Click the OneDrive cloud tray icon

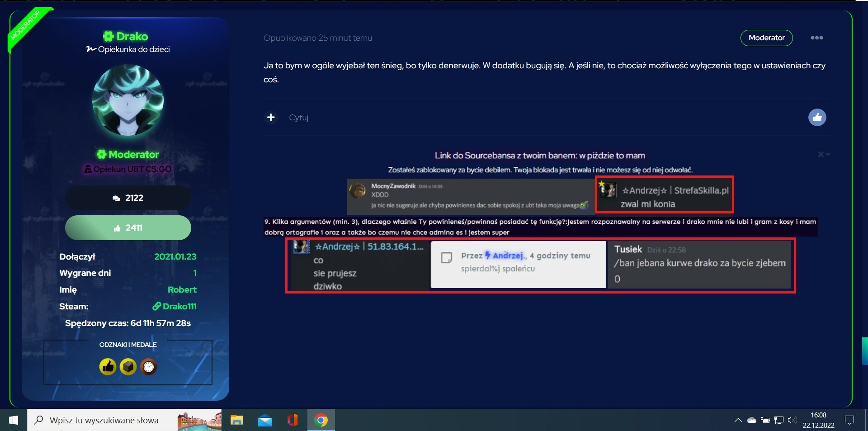pos(752,420)
